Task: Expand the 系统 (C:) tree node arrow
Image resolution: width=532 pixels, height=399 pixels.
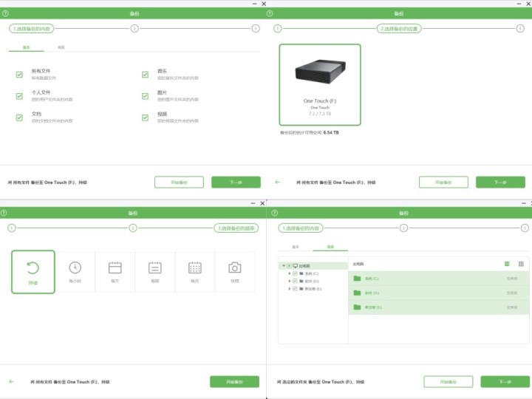Action: tap(289, 273)
